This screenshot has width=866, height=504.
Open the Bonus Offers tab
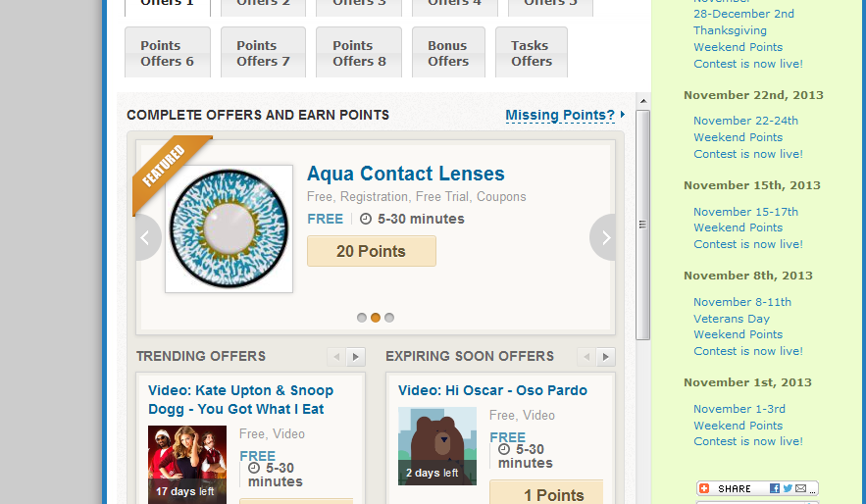(448, 53)
